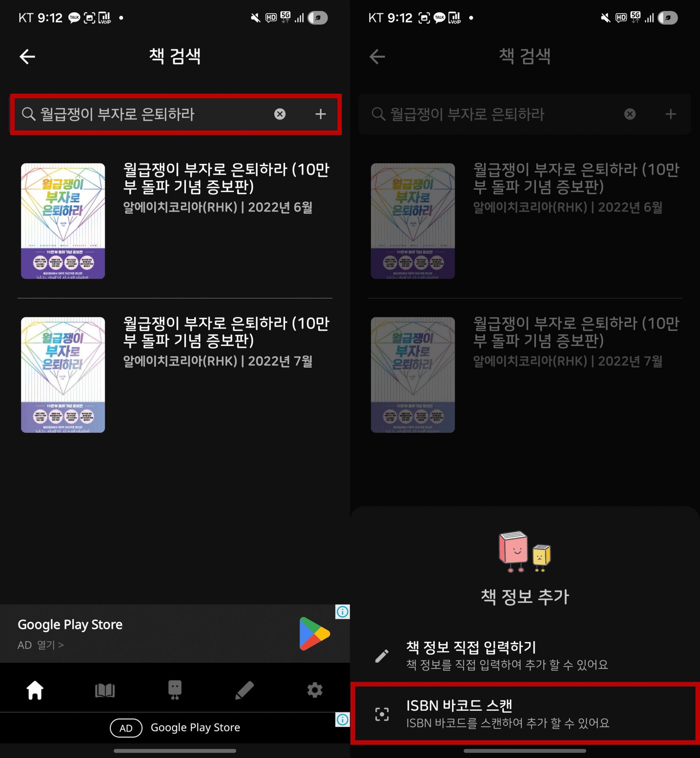The image size is (700, 758).
Task: Open the settings gear tab
Action: coord(315,690)
